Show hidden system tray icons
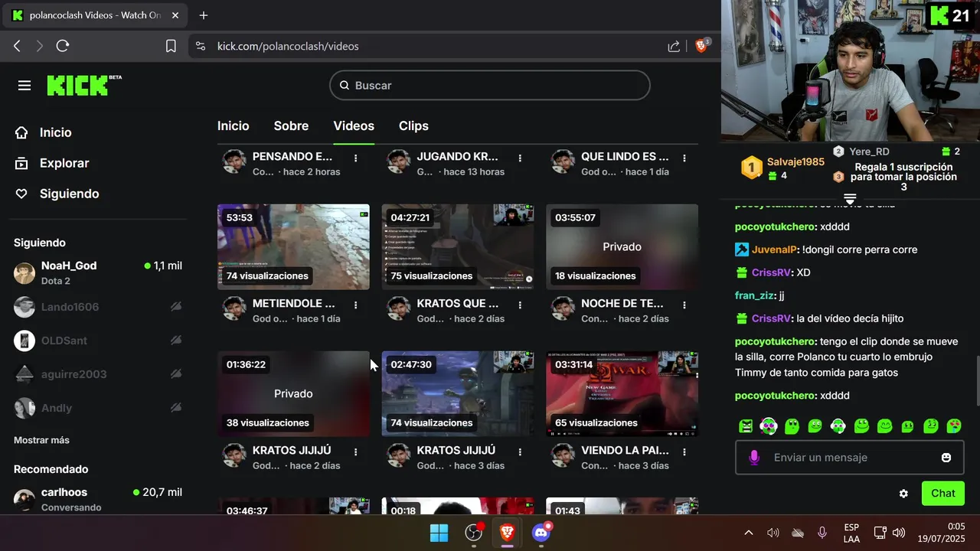 click(749, 533)
